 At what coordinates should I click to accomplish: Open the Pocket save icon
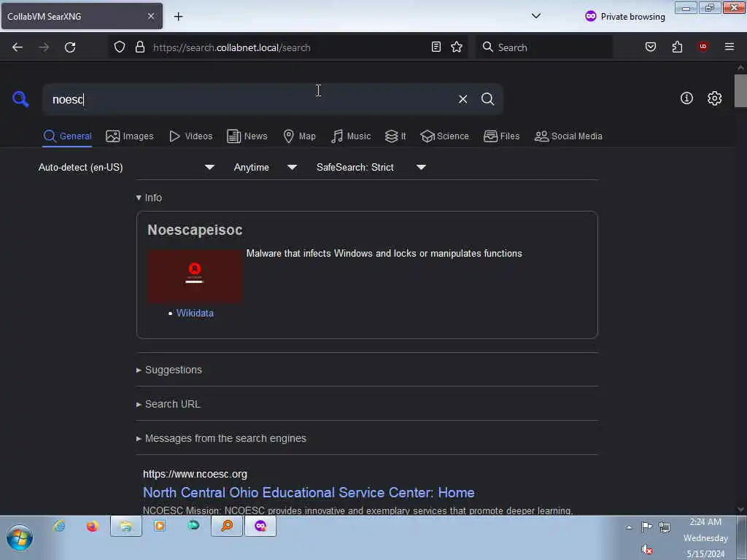(x=650, y=47)
